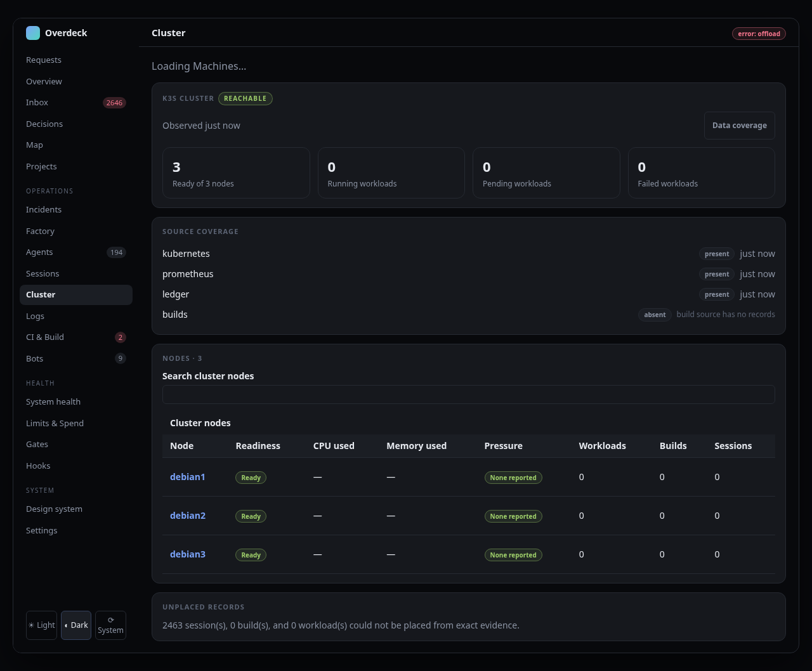Switch to Light theme
This screenshot has height=671, width=812.
click(x=41, y=625)
